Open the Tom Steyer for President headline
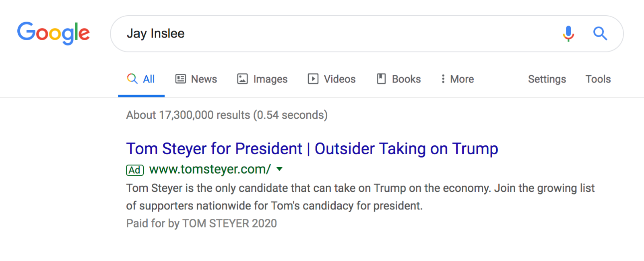 coord(312,149)
